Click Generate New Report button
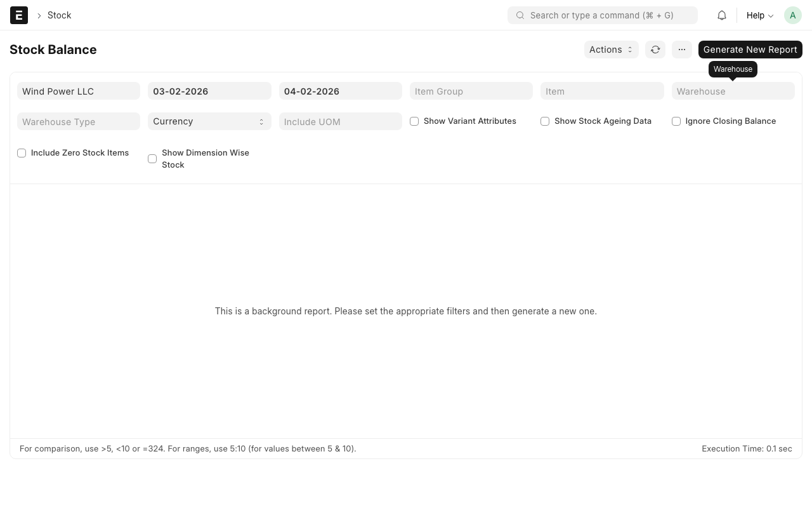 (750, 50)
